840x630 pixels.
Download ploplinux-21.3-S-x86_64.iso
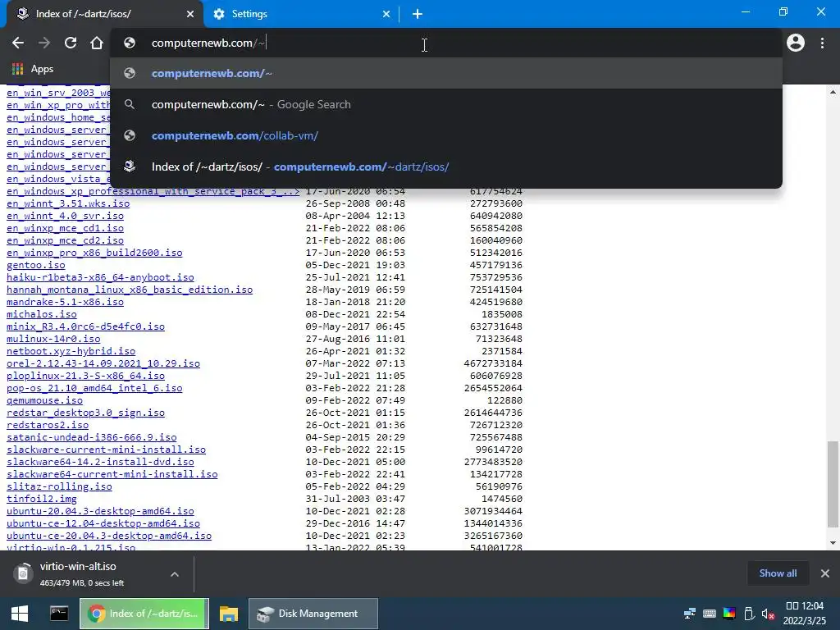coord(85,376)
